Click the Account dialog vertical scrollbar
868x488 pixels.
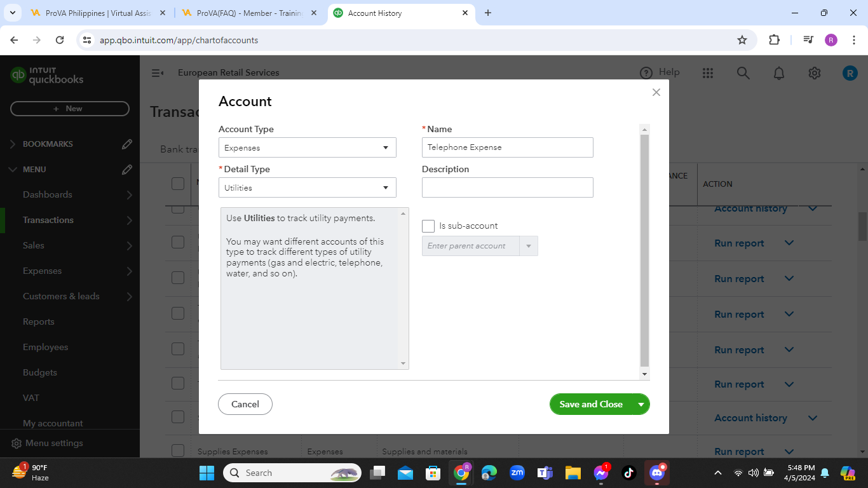click(x=644, y=251)
